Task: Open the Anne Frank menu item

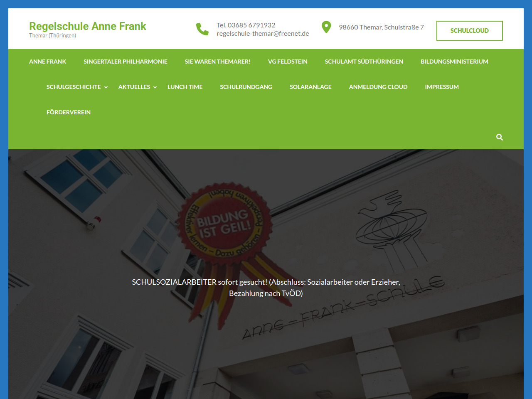Action: point(47,62)
